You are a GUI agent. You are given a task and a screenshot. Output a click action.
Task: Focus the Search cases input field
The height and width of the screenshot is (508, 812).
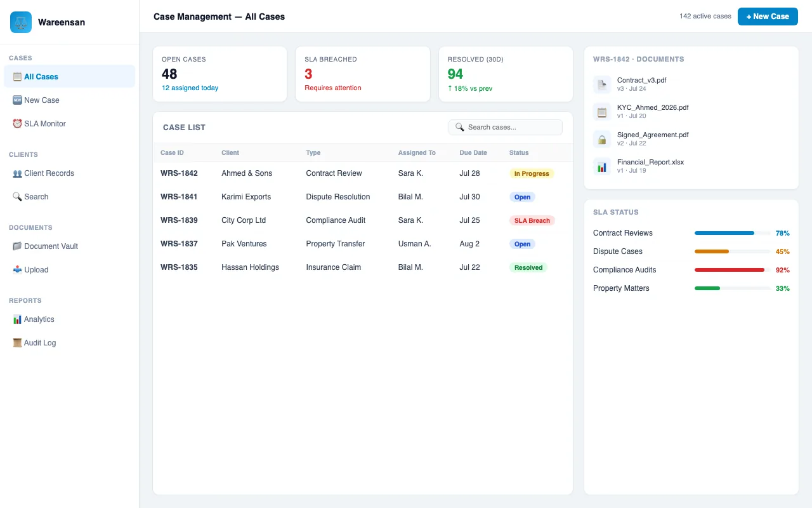506,128
